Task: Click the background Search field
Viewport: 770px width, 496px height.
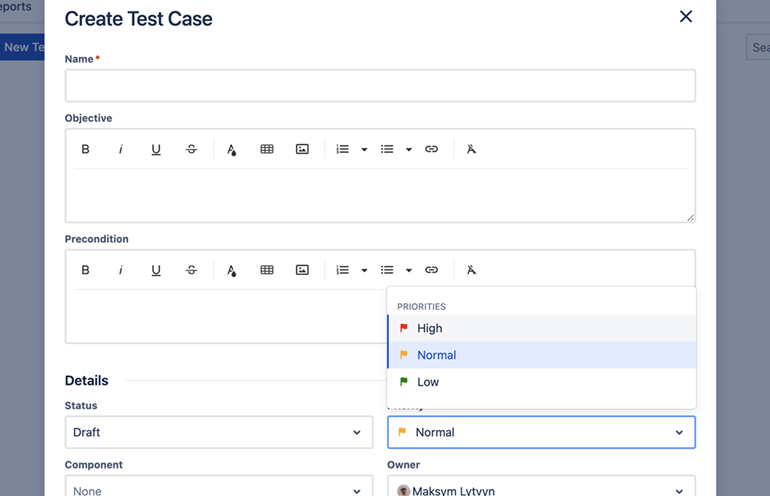Action: pyautogui.click(x=758, y=47)
